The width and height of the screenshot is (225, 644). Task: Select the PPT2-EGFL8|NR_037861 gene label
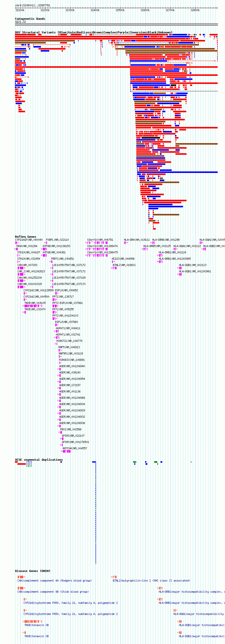coord(67,303)
